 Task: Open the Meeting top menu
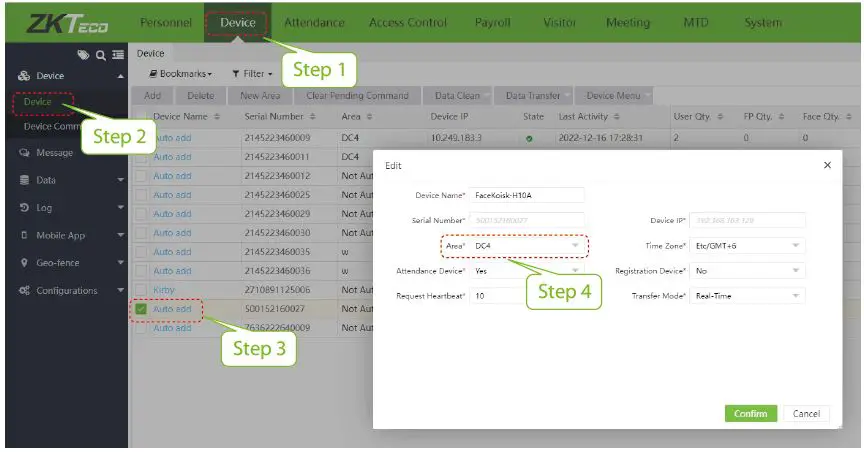tap(628, 23)
